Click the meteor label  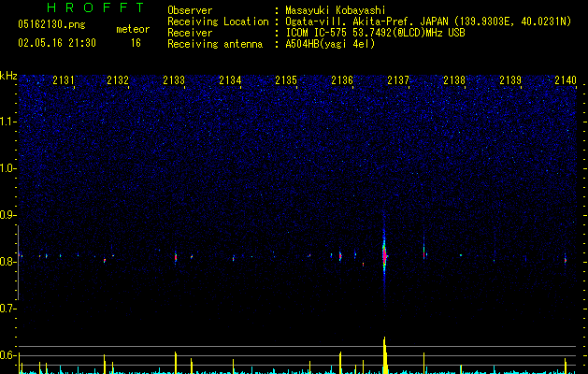click(x=133, y=29)
